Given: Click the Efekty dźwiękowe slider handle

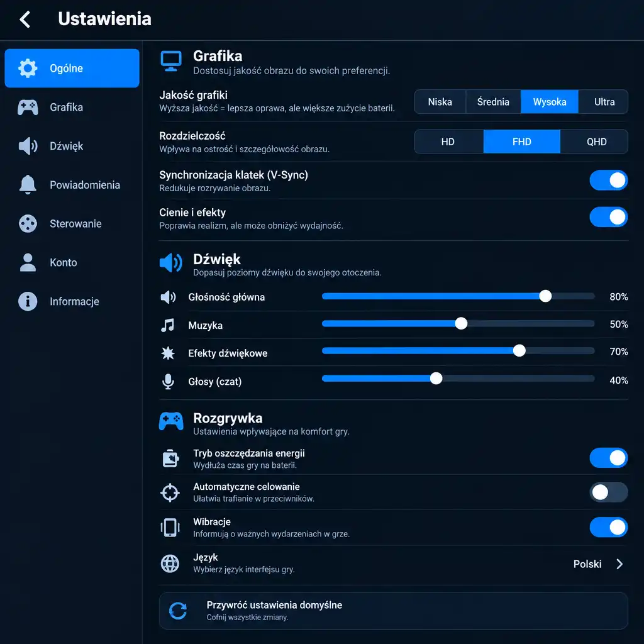Looking at the screenshot, I should click(x=519, y=351).
